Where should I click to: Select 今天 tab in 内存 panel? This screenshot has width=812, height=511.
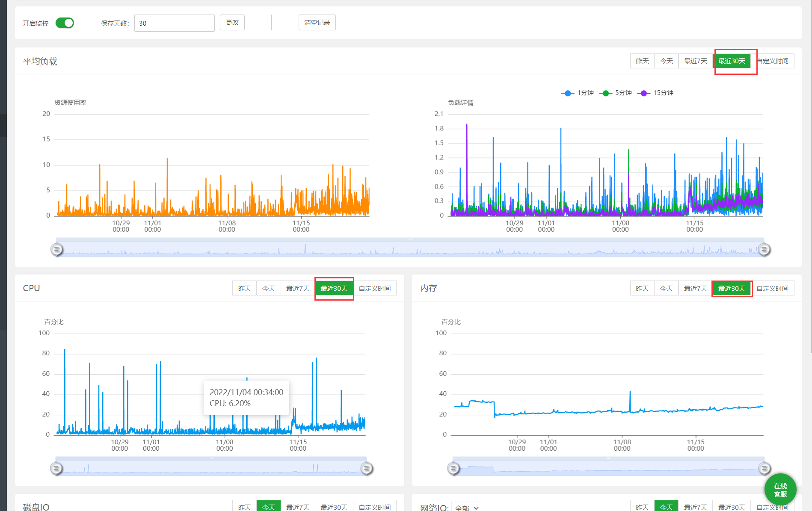(x=667, y=289)
